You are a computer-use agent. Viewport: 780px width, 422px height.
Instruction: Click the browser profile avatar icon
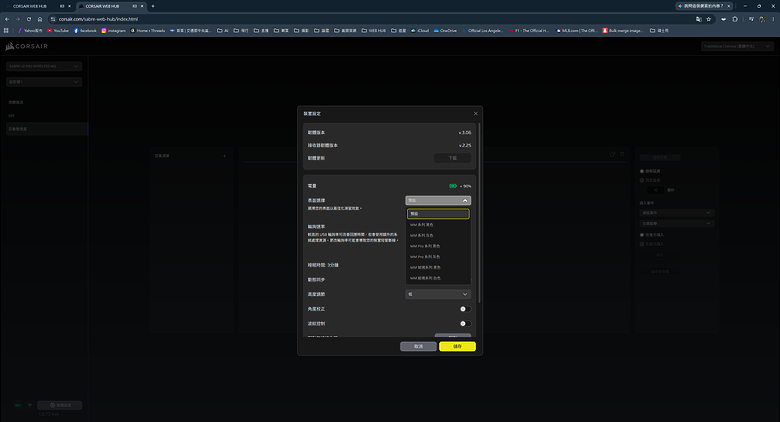[762, 19]
